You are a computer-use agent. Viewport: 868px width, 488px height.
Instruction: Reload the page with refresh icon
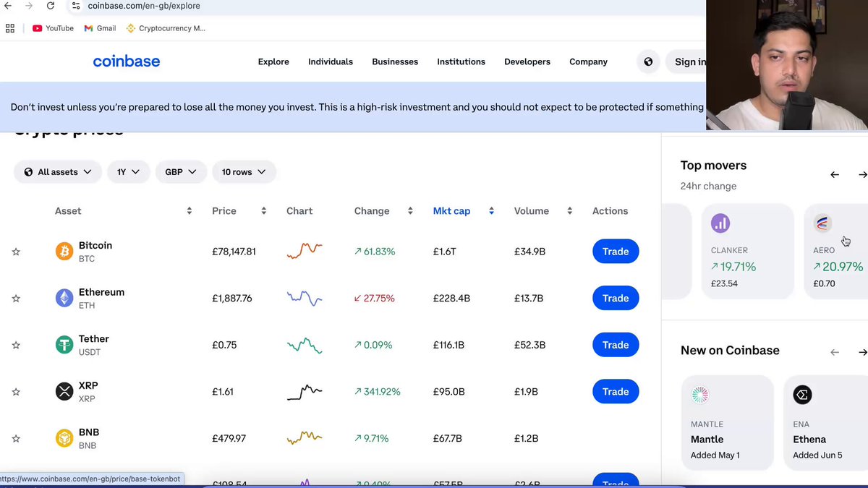(51, 6)
